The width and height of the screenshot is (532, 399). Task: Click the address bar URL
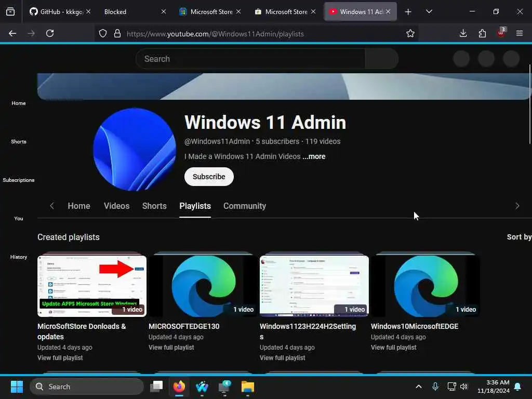pyautogui.click(x=215, y=34)
